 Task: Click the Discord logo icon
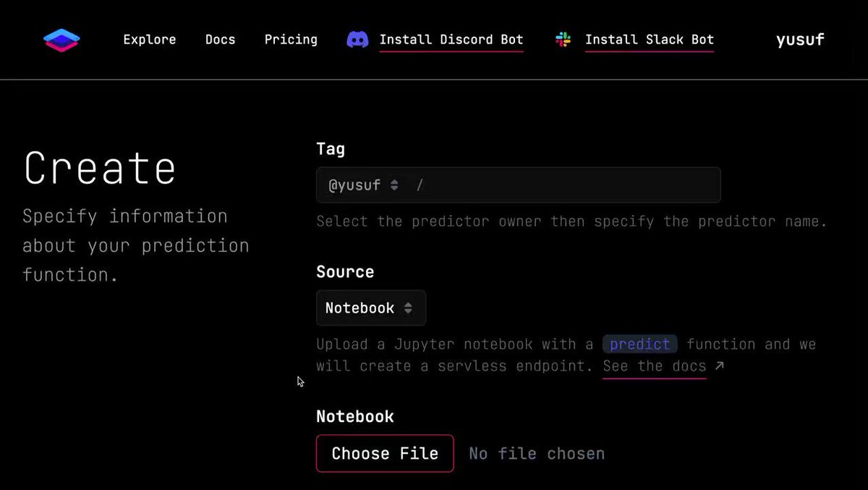pyautogui.click(x=358, y=40)
